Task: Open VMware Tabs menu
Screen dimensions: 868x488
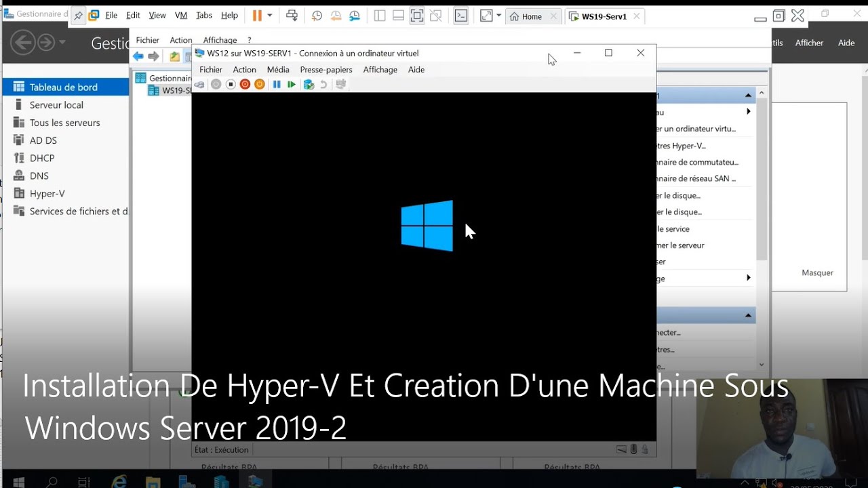Action: 204,16
